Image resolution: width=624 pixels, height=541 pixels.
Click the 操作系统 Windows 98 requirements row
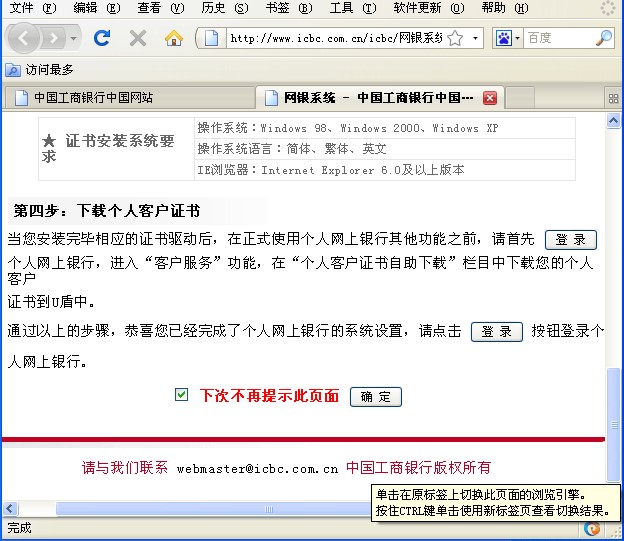385,128
